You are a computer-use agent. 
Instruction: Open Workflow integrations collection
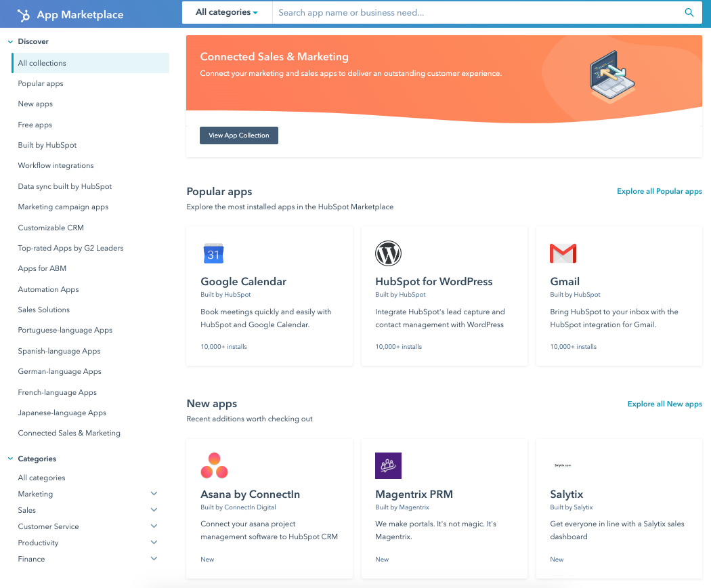(x=56, y=165)
